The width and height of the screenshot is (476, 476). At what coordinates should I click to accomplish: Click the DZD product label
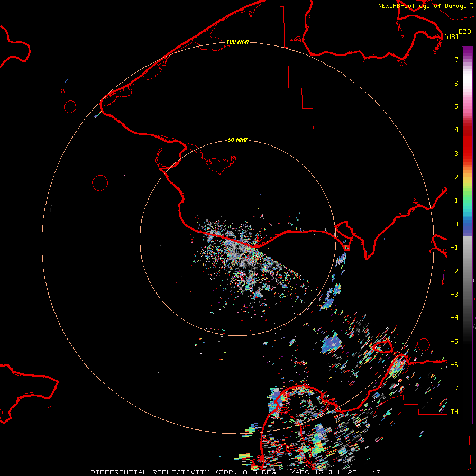[465, 32]
